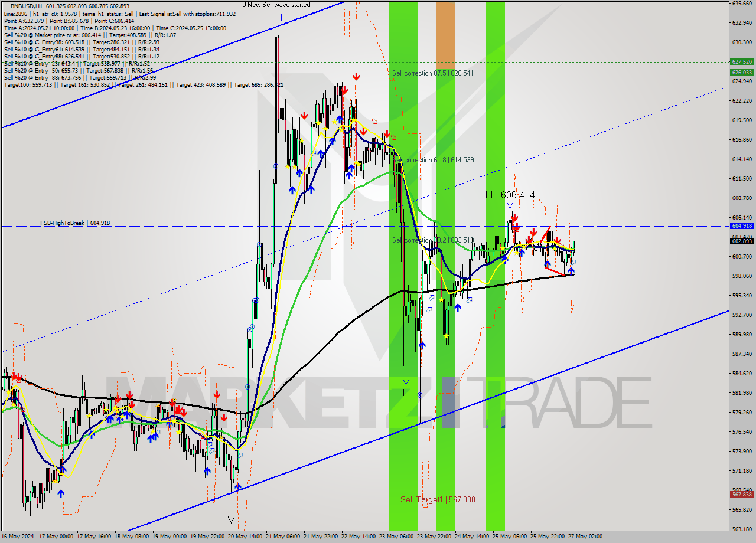Click the 635.660 price axis label
This screenshot has width=756, height=543.
click(741, 4)
